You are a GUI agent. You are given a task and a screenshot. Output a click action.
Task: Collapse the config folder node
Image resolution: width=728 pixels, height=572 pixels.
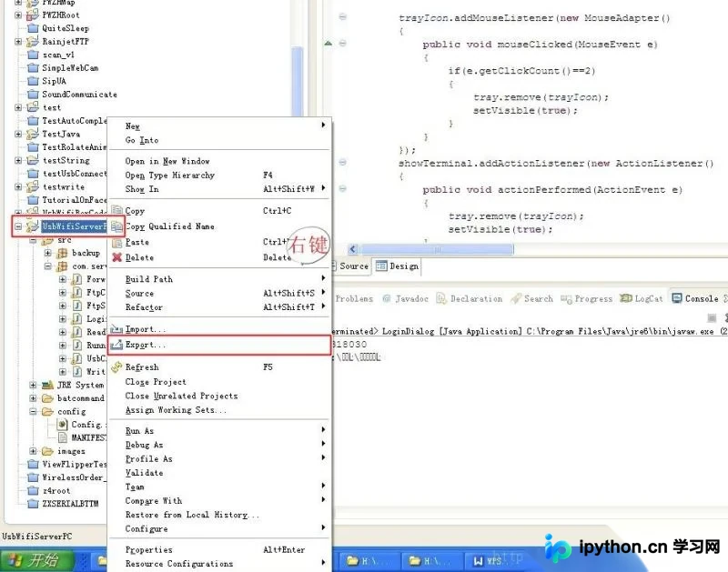click(x=33, y=411)
